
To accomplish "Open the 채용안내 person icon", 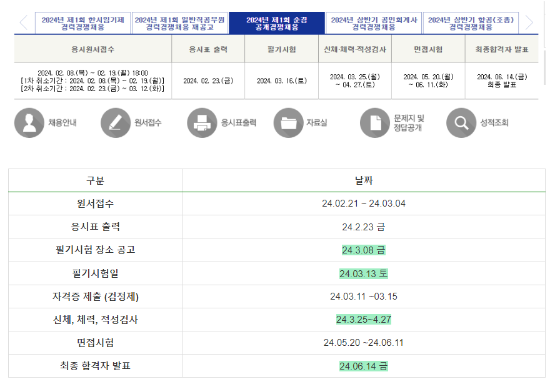I will tap(29, 123).
